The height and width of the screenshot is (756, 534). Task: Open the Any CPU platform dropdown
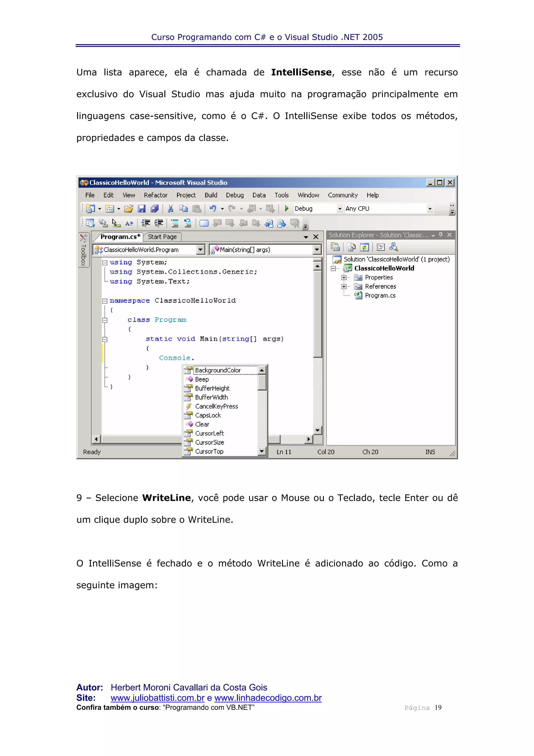tap(430, 209)
